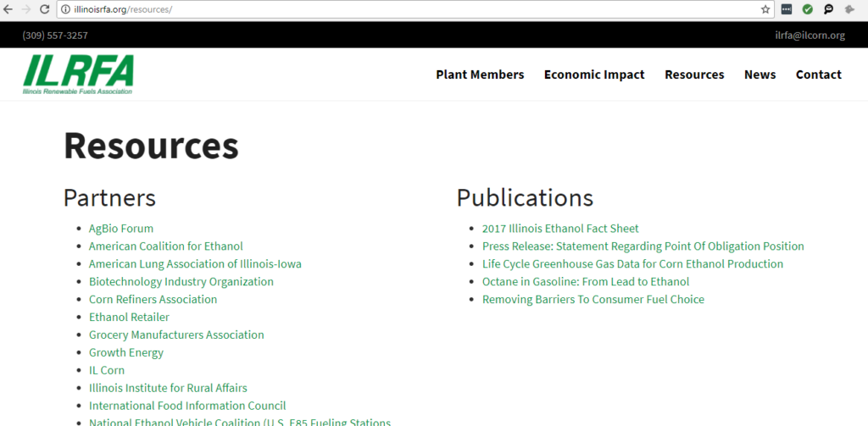Open American Lung Association of Illinois-Iowa link
The image size is (868, 426).
196,264
